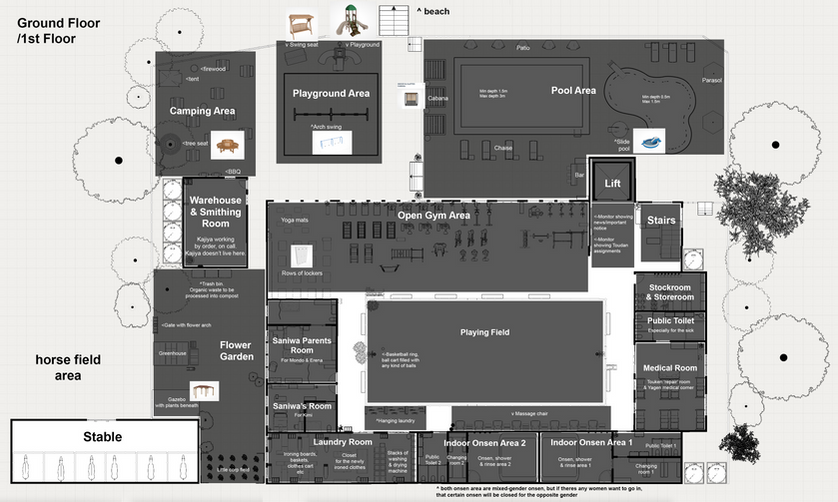
Task: Click the tree seat bench photo
Action: tap(228, 145)
